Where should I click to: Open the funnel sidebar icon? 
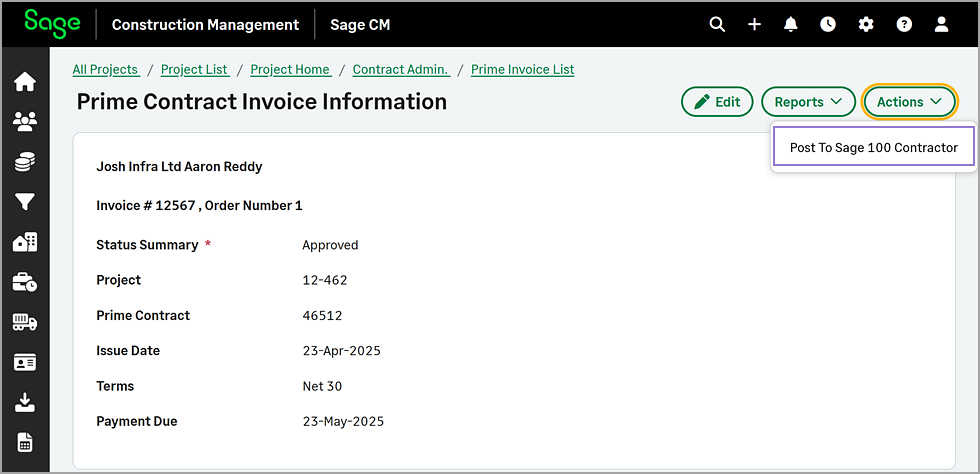[x=25, y=201]
